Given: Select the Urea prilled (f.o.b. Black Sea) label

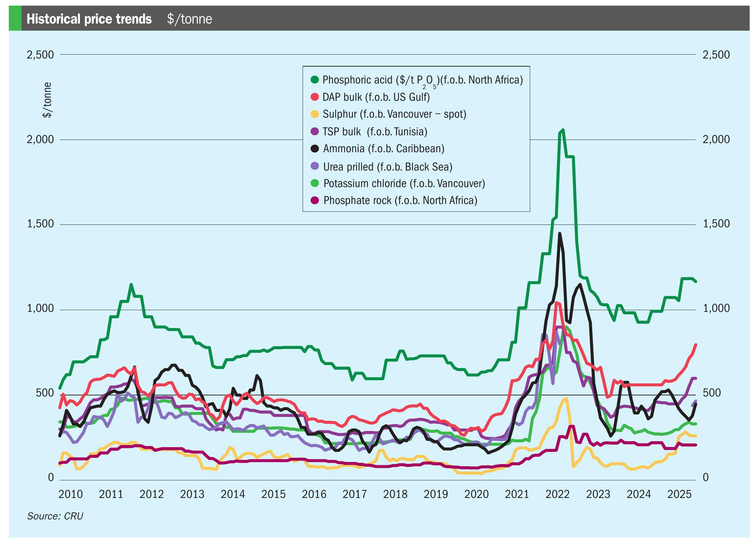Looking at the screenshot, I should [x=388, y=167].
